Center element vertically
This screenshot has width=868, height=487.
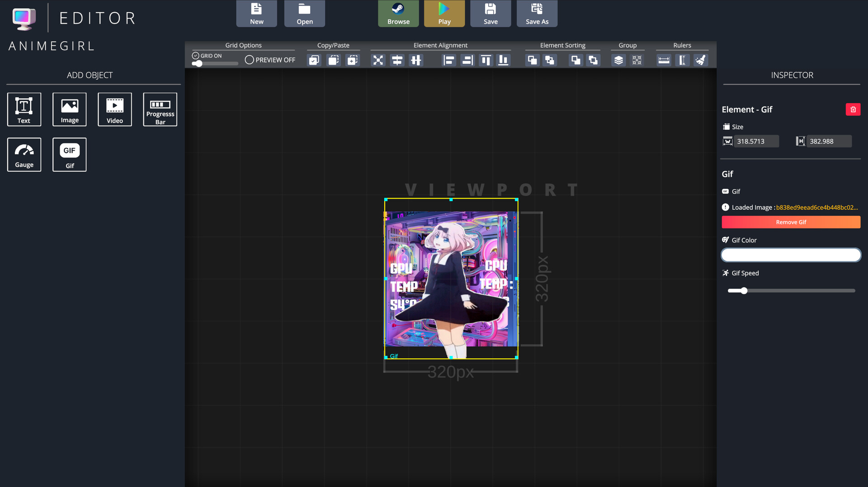416,60
